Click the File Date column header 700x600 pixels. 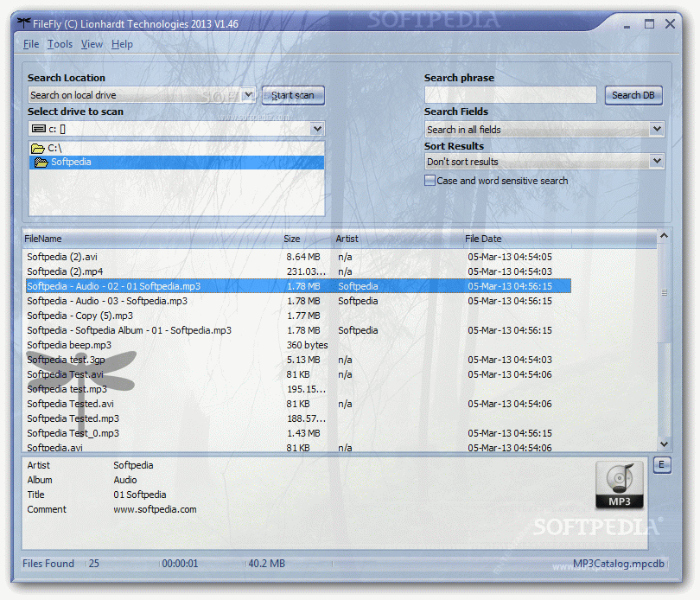(x=517, y=239)
